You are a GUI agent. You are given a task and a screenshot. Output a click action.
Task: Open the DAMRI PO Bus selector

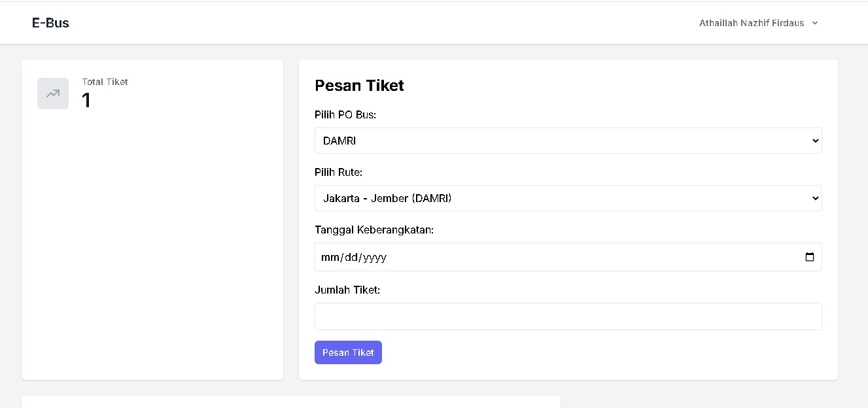tap(568, 141)
